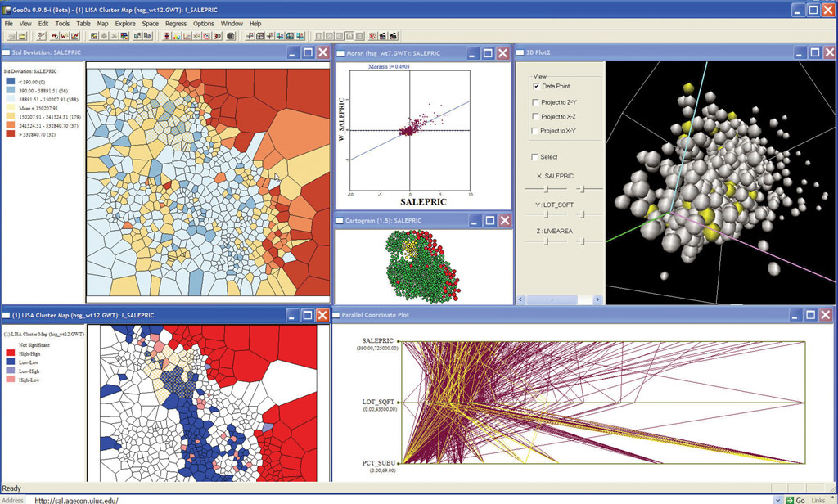Click the first weights W toolbar icon
838x504 pixels.
[55, 36]
